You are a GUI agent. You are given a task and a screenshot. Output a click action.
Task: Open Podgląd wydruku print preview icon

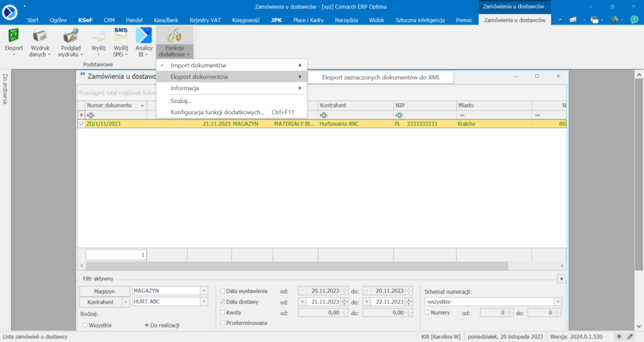70,36
